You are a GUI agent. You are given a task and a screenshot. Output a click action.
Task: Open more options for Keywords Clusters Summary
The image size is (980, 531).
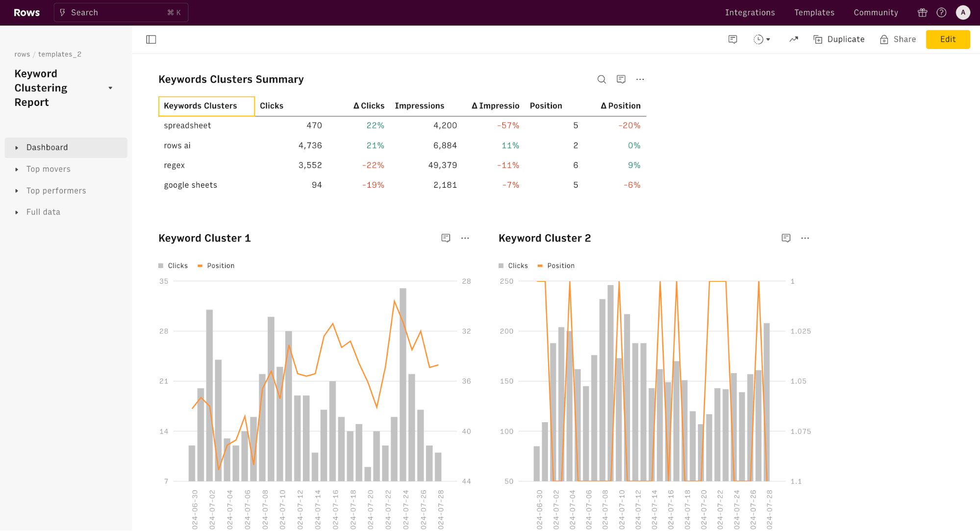tap(640, 79)
